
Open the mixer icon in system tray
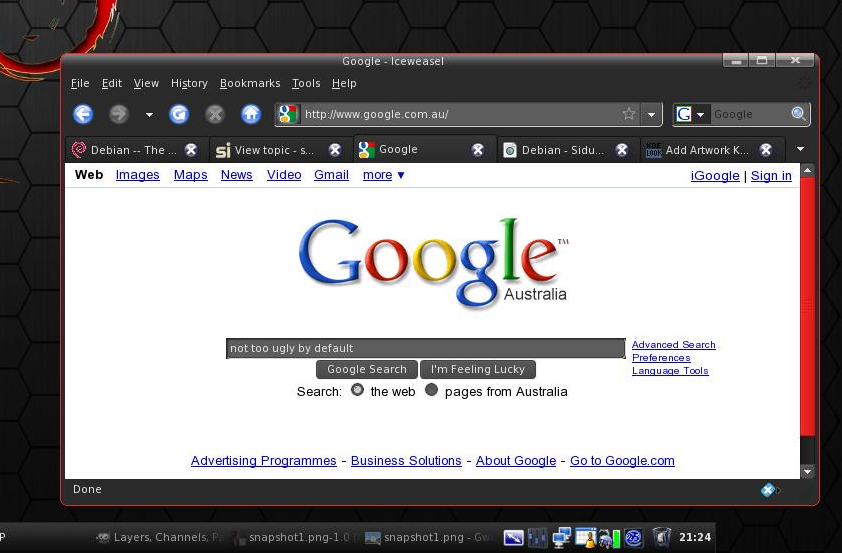pos(538,537)
